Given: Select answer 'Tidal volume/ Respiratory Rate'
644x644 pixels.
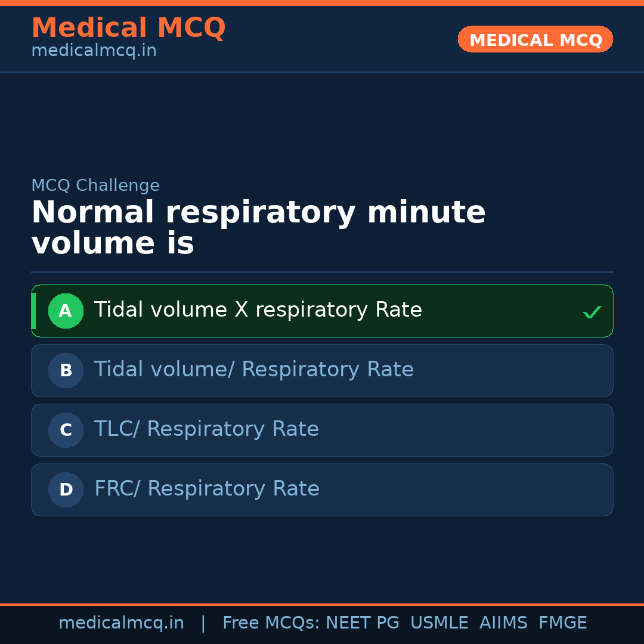Looking at the screenshot, I should 253,370.
